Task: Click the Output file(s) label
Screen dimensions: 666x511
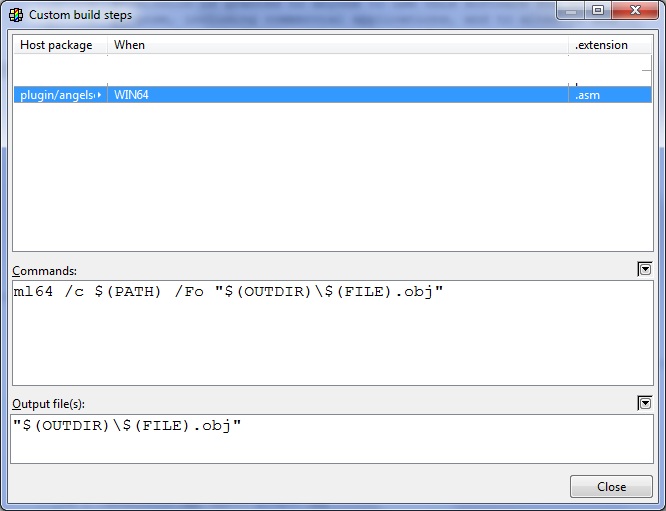Action: (48, 404)
